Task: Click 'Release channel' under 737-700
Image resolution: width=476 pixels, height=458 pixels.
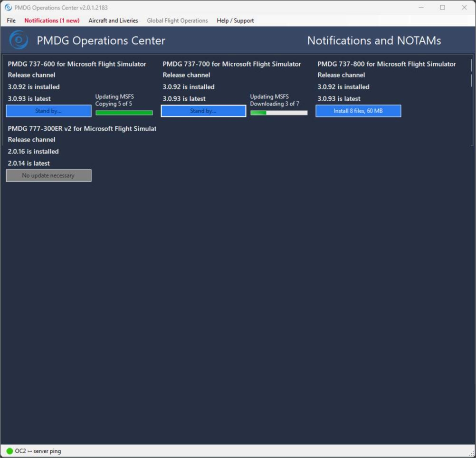Action: (x=186, y=75)
